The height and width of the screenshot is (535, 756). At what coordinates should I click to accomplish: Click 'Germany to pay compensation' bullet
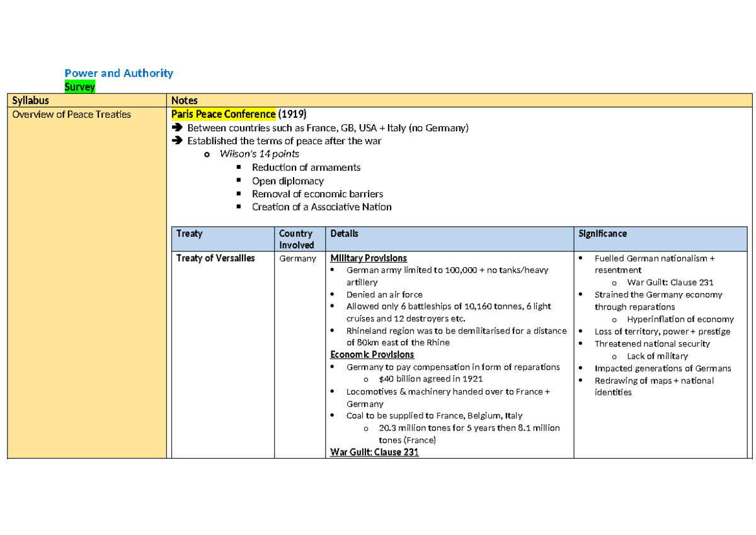click(453, 367)
